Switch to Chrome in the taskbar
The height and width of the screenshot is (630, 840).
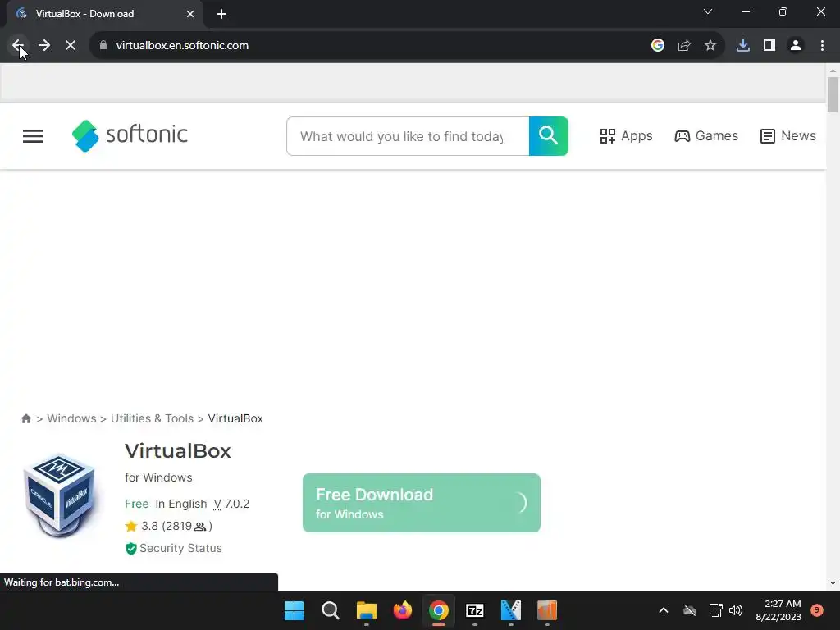click(x=439, y=610)
